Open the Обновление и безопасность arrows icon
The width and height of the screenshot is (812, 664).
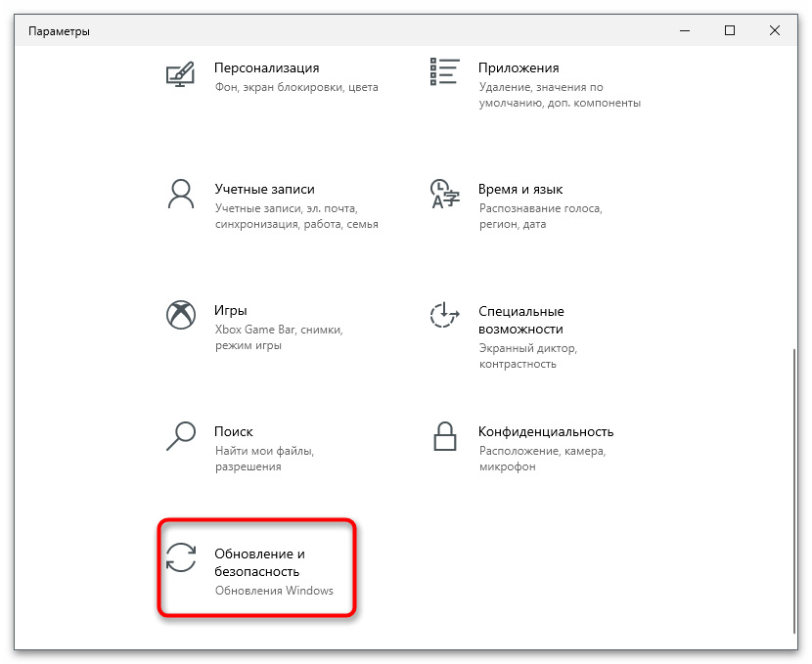[181, 557]
